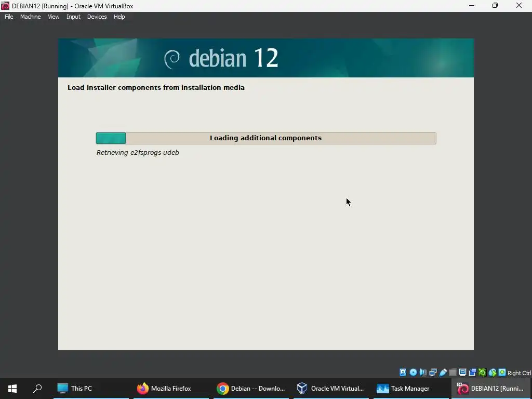Open the File menu

click(x=9, y=17)
